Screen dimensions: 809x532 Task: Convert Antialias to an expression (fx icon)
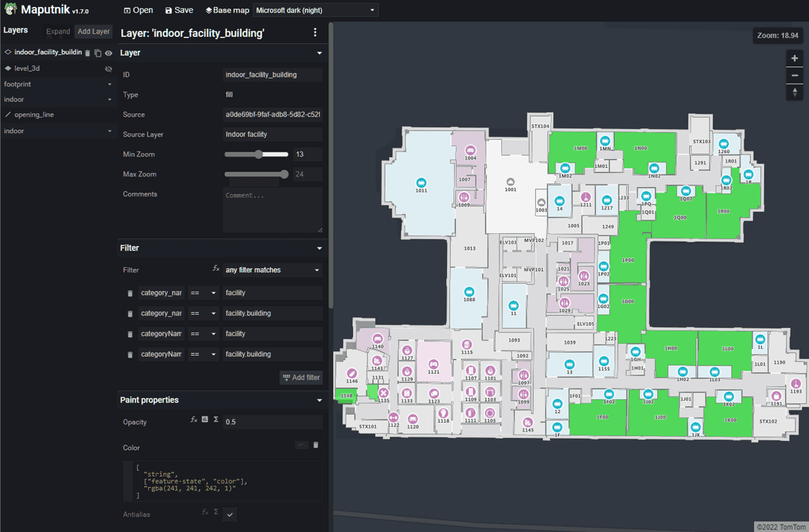[x=204, y=512]
